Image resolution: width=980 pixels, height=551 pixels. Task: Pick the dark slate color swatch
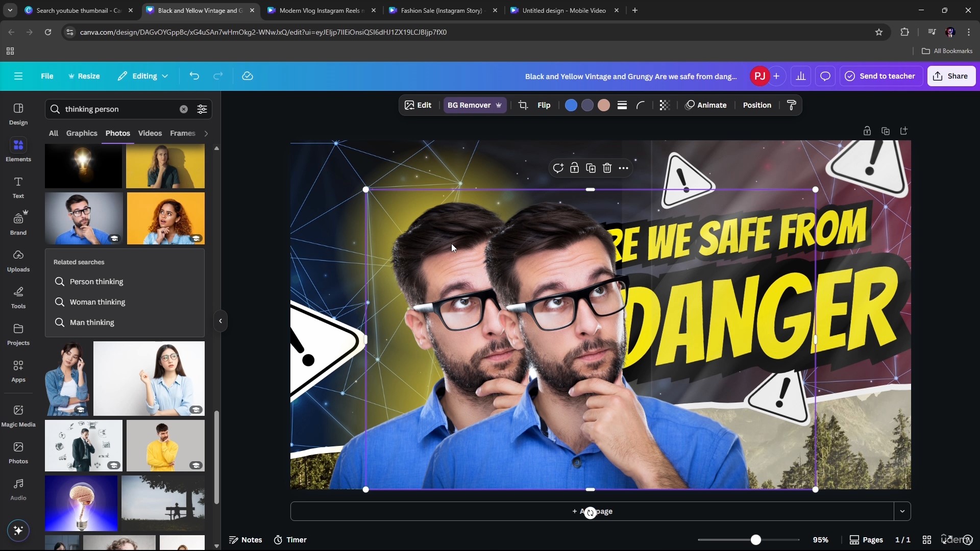click(587, 105)
